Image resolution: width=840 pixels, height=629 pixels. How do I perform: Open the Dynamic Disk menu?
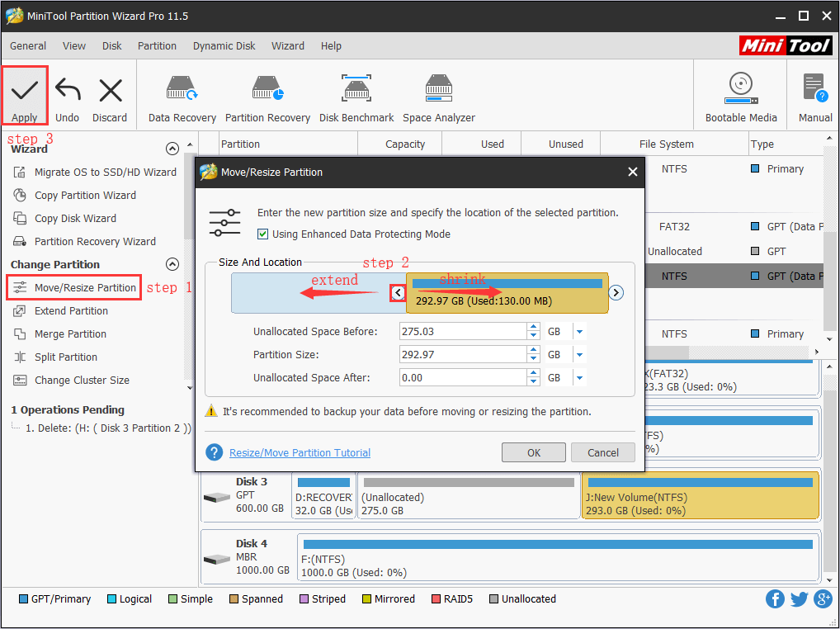point(224,46)
